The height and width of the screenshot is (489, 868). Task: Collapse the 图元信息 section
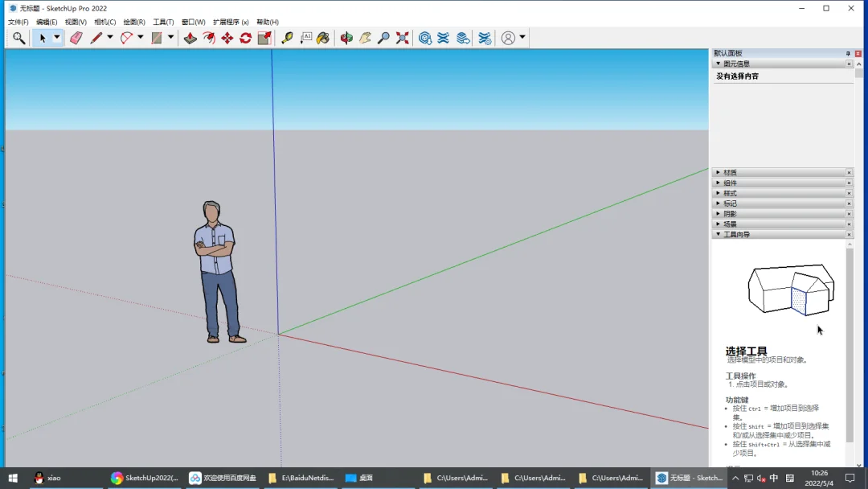tap(718, 64)
